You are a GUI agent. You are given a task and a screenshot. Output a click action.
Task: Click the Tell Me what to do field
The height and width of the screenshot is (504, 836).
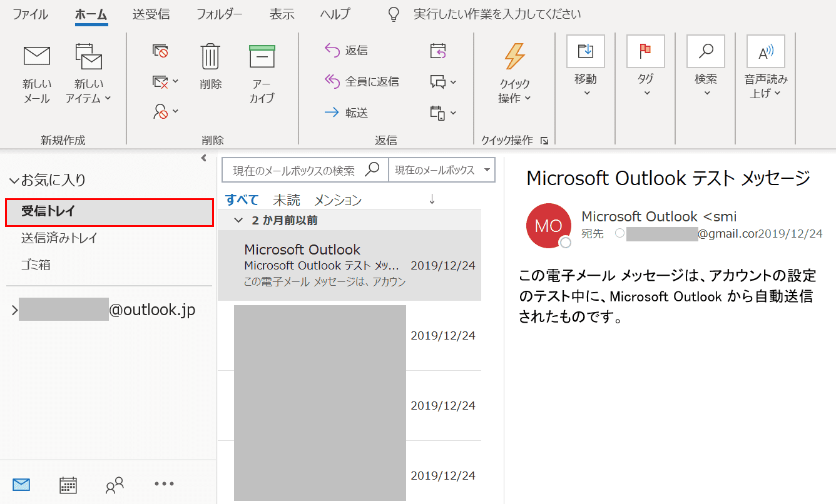click(497, 14)
